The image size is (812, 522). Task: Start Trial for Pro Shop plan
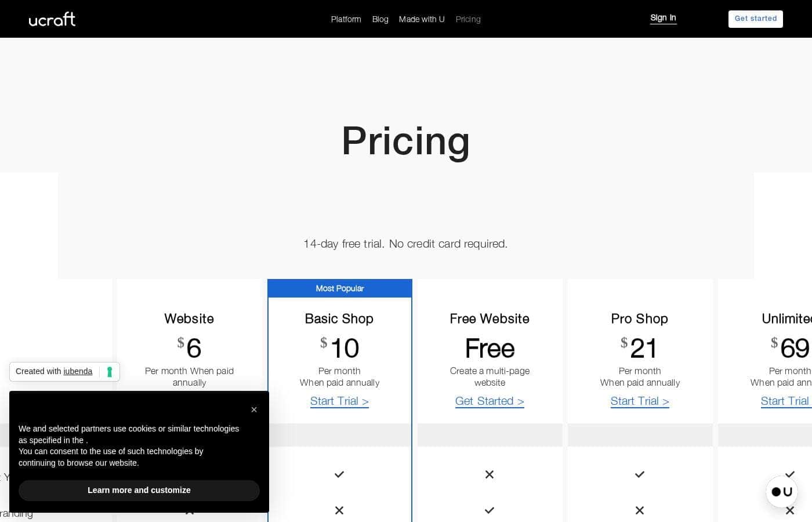point(640,401)
